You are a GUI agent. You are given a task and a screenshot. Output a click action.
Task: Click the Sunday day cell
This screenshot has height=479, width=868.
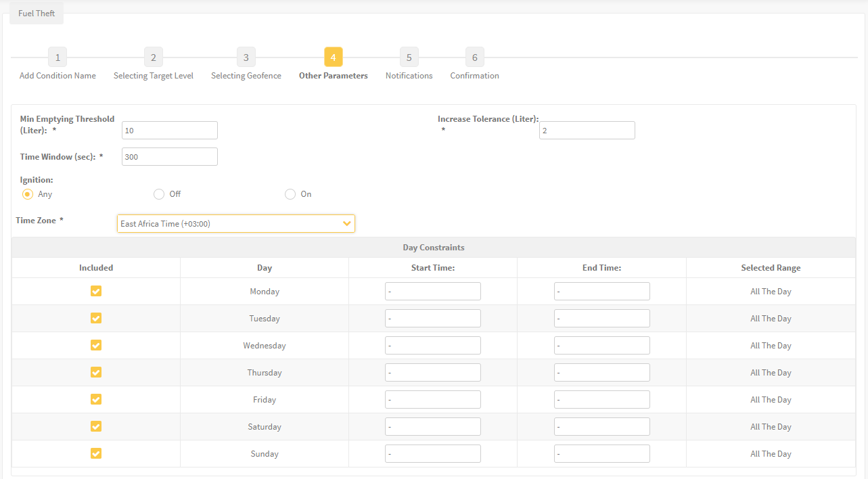click(265, 454)
